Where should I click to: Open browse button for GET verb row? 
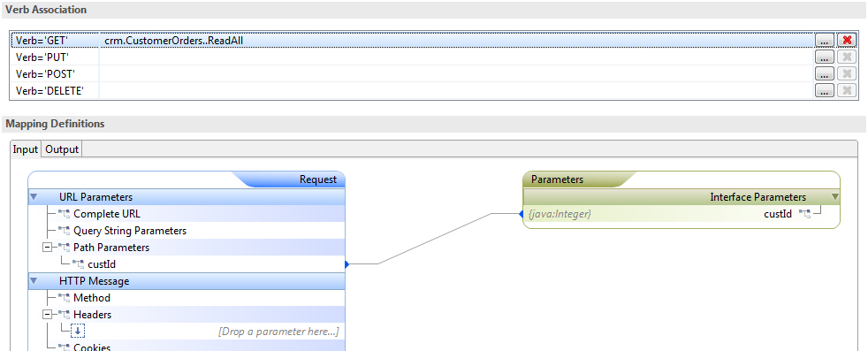825,41
